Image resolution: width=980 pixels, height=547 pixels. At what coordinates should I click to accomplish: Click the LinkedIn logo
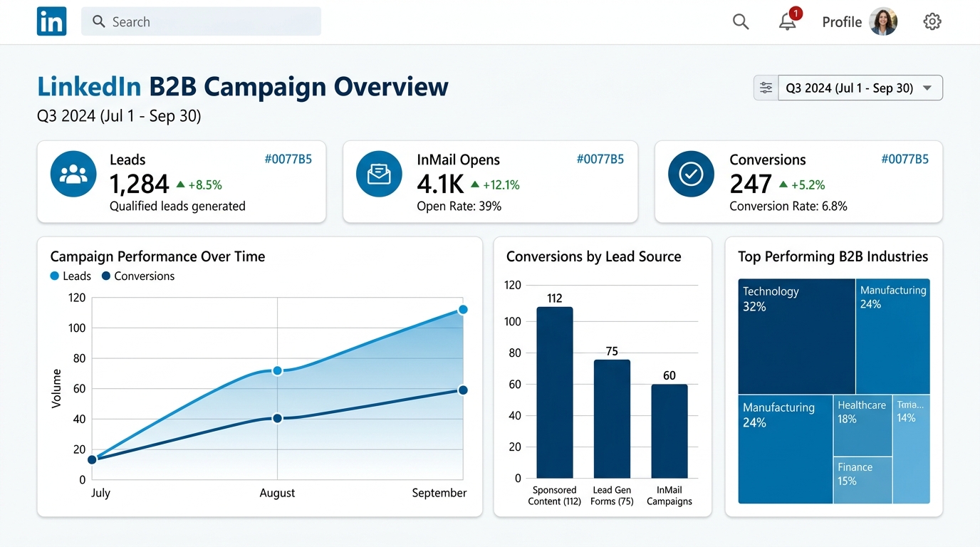click(x=51, y=21)
